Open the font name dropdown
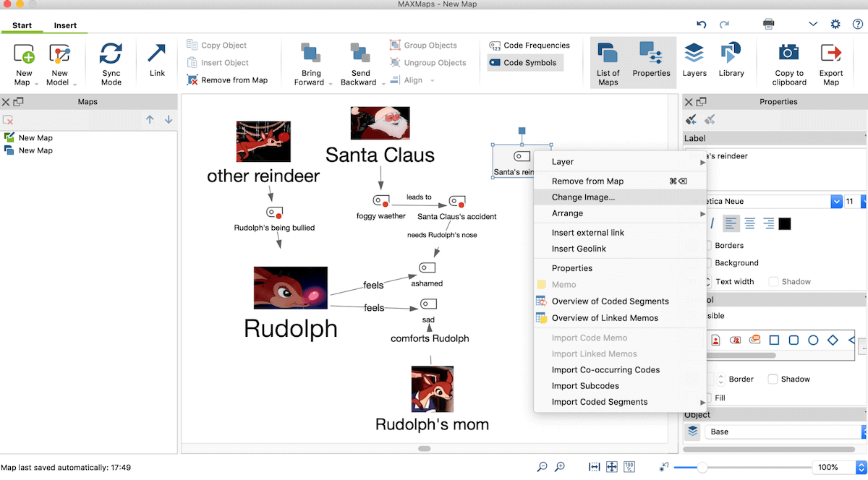868x480 pixels. [837, 202]
